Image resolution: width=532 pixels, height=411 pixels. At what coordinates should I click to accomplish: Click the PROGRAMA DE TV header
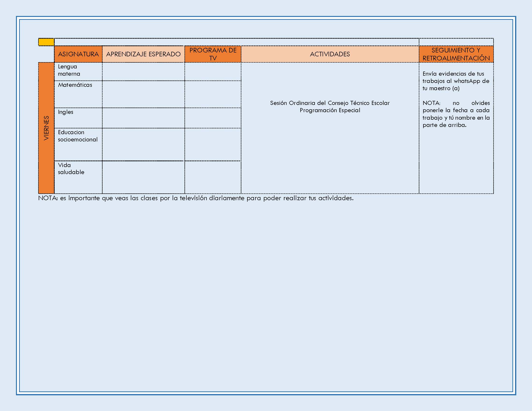[213, 54]
